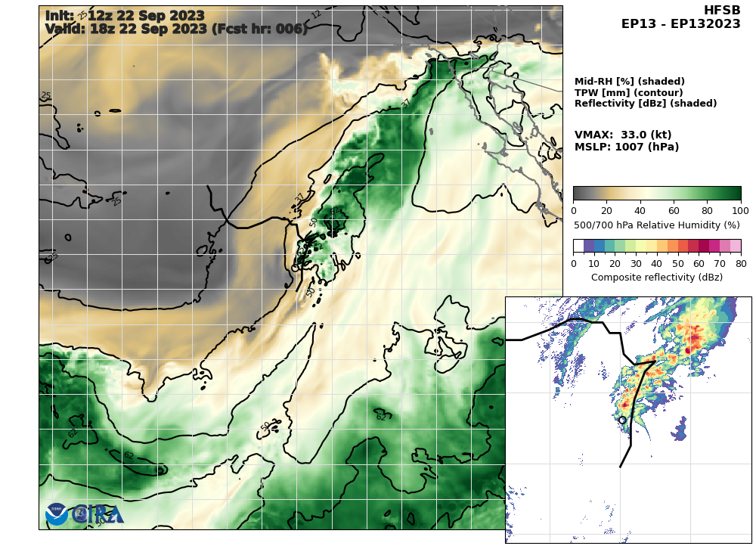Click the "40" tick on humidity color bar
Viewport: 756px width, 546px height.
640,211
